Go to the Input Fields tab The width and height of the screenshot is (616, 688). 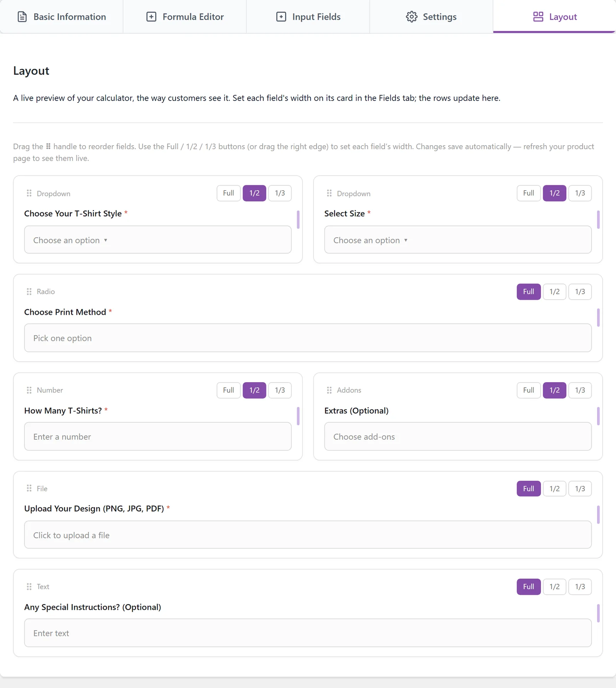click(x=308, y=17)
